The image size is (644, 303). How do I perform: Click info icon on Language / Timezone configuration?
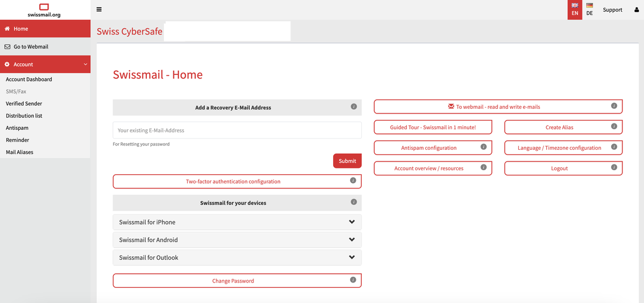(614, 147)
